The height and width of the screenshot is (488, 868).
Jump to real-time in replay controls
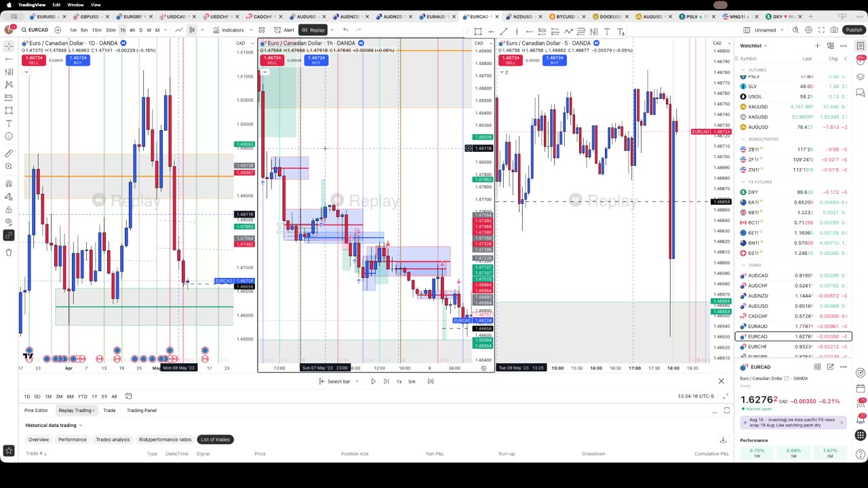[431, 382]
